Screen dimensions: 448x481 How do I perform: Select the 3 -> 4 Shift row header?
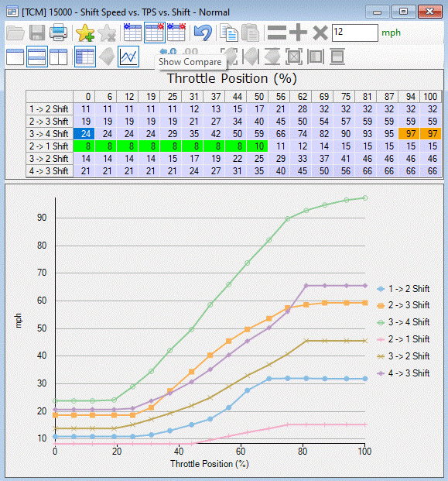click(x=50, y=134)
